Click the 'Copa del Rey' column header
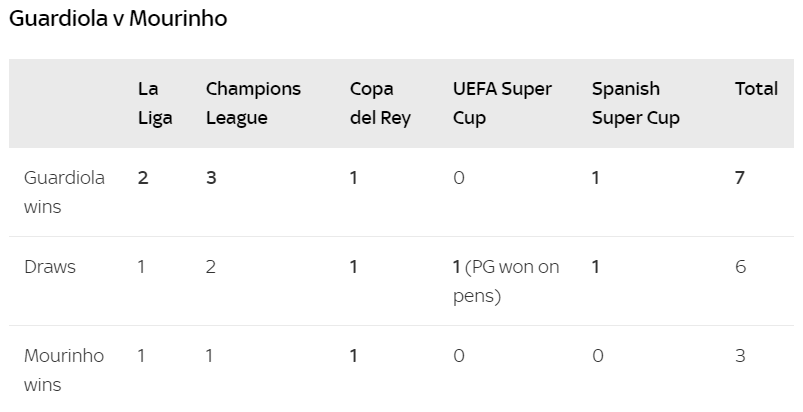Viewport: 803px width, 412px height. click(380, 103)
